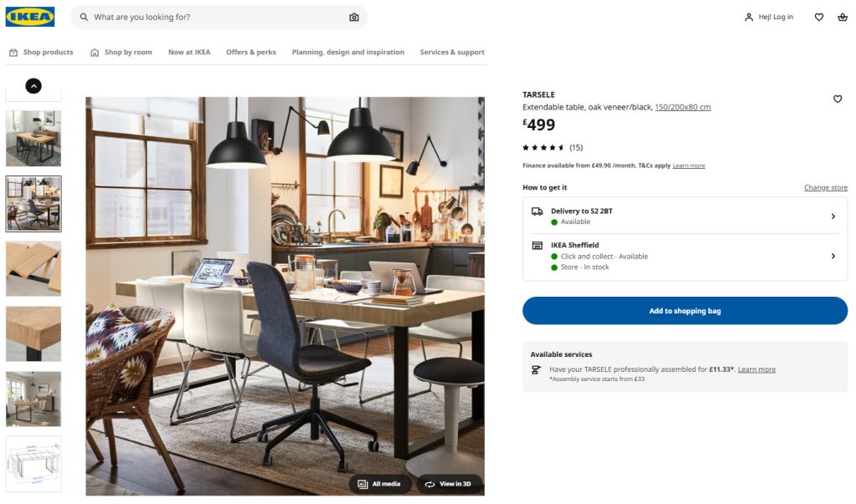Open the shopping bag icon
This screenshot has height=504, width=856.
(x=843, y=17)
